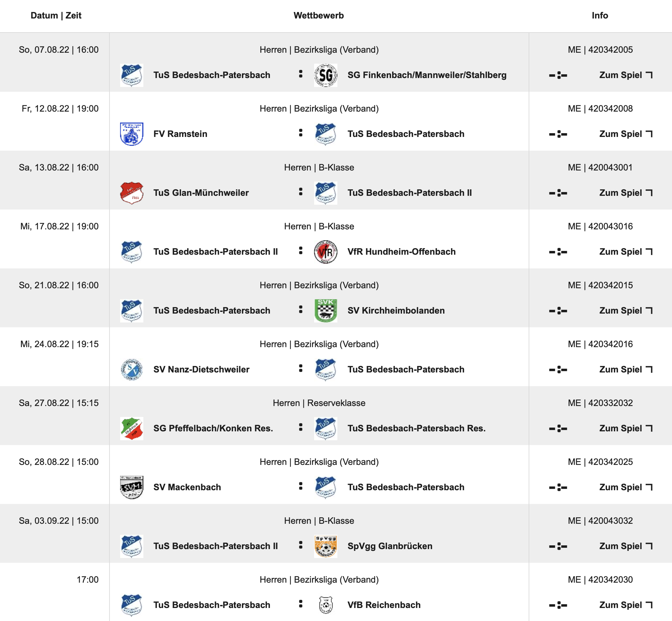This screenshot has height=621, width=672.
Task: Click the VfB Reichenbach club crest
Action: pyautogui.click(x=325, y=605)
